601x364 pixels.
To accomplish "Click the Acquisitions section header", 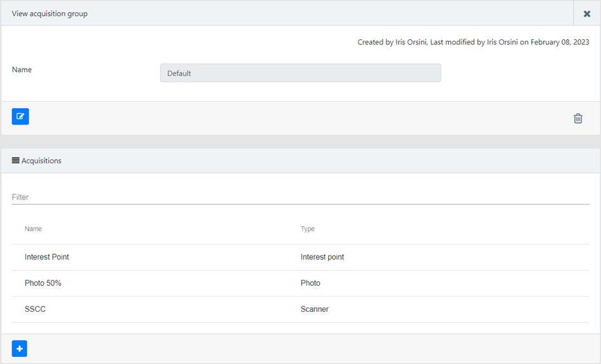I will coord(41,161).
